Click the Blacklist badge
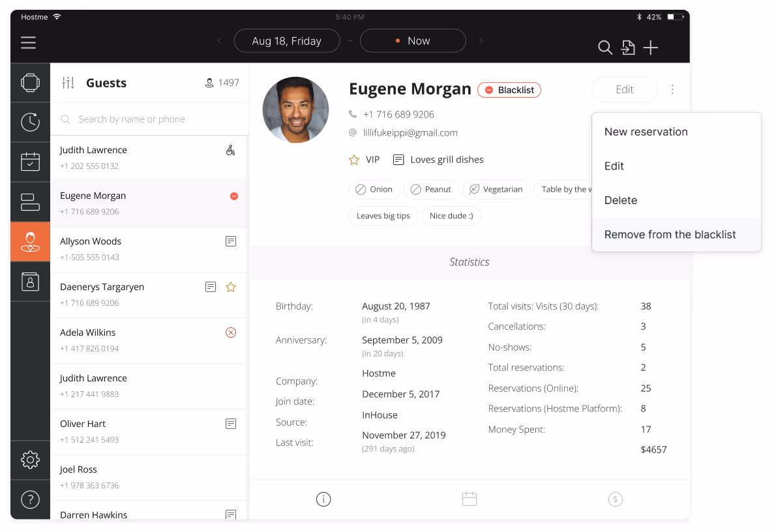 pyautogui.click(x=509, y=90)
